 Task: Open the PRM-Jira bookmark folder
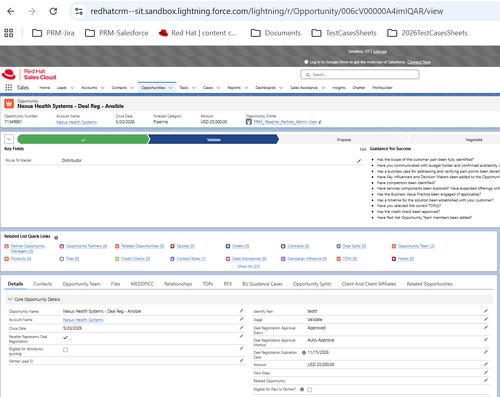pyautogui.click(x=53, y=33)
